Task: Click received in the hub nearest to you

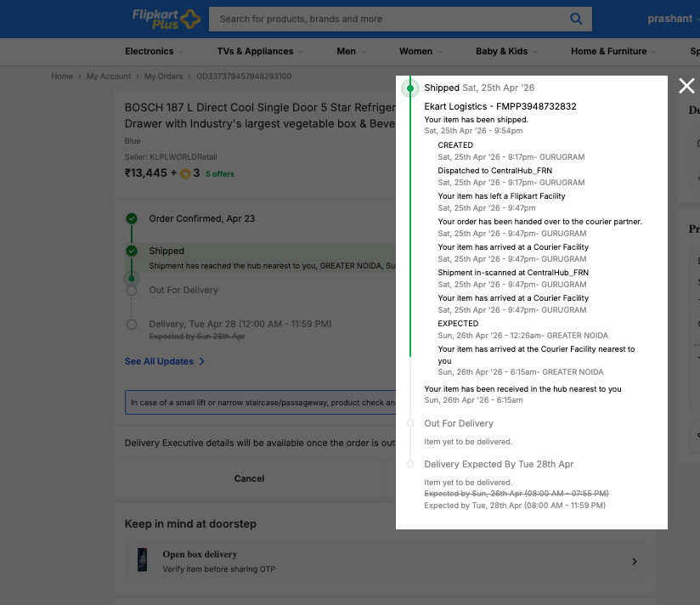Action: (522, 389)
